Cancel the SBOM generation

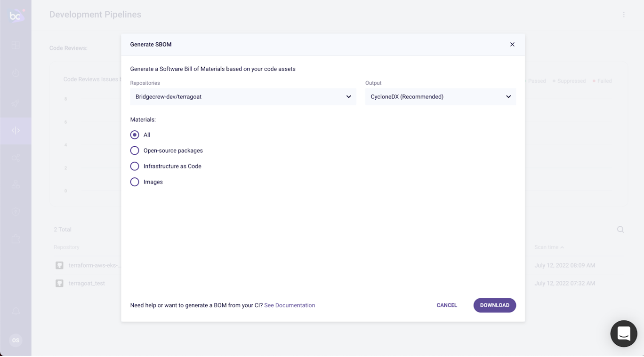click(447, 305)
